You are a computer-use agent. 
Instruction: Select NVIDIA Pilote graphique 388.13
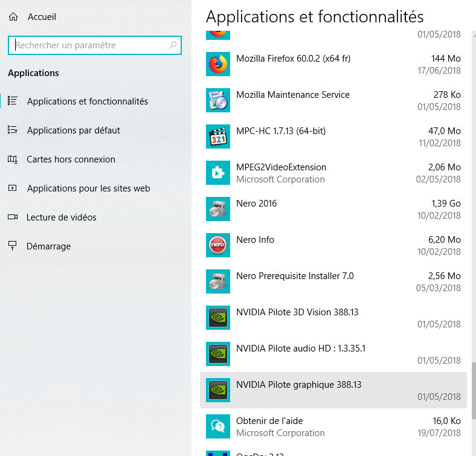pos(333,390)
